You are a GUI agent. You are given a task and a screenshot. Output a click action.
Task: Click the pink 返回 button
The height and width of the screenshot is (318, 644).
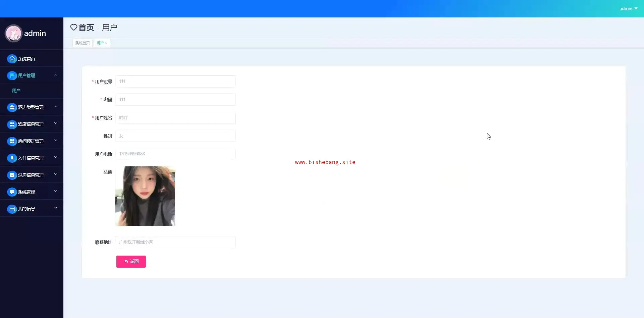[131, 262]
